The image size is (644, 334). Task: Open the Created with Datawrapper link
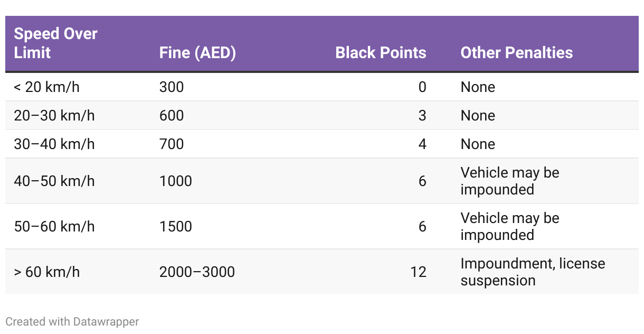[x=72, y=321]
